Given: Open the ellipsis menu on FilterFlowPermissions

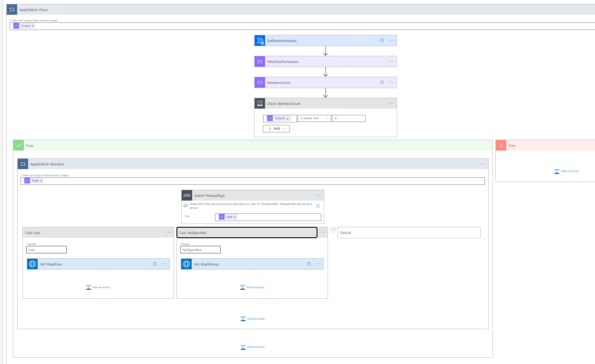Looking at the screenshot, I should pos(391,61).
